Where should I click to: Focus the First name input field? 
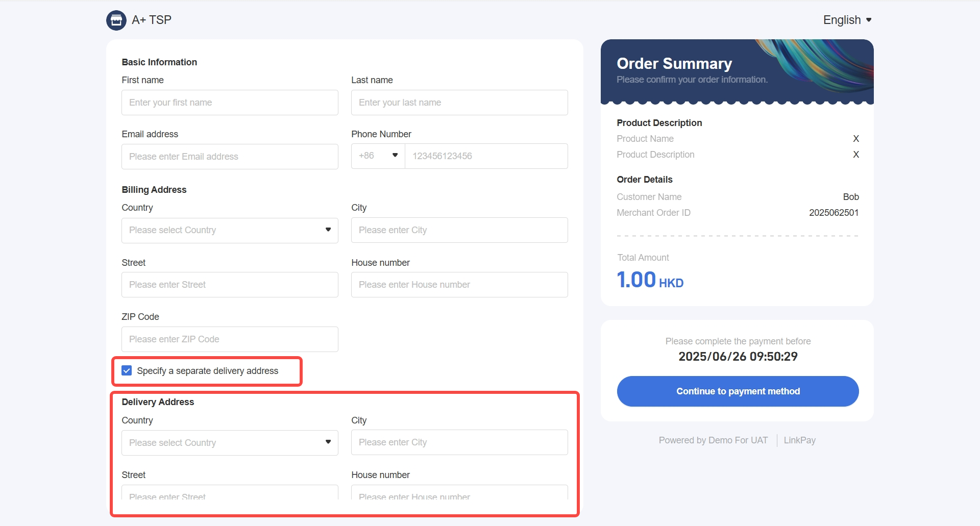(230, 103)
